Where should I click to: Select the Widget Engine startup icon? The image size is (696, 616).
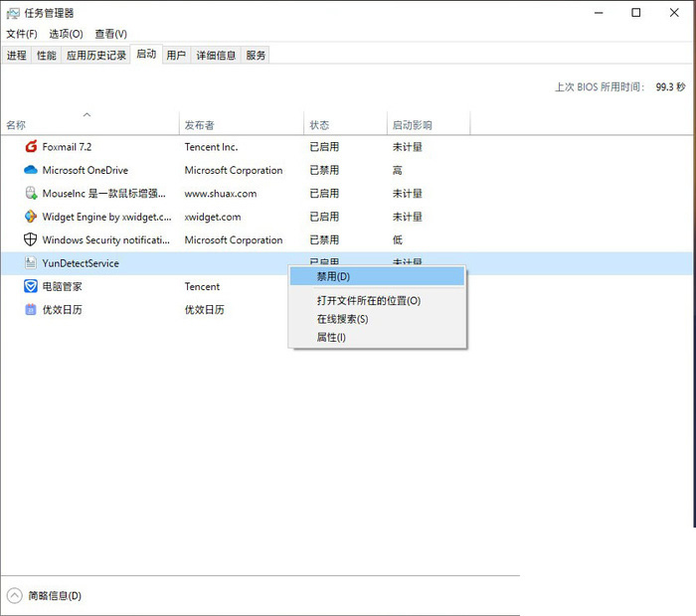[31, 217]
